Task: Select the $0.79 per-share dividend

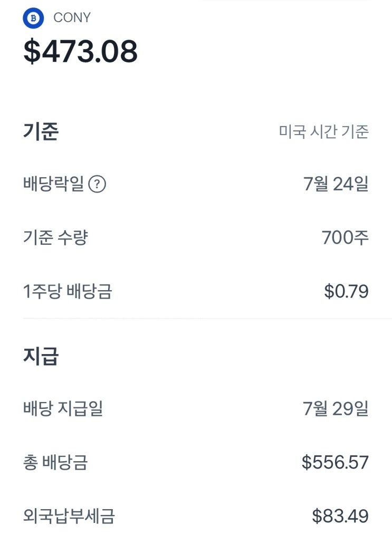Action: click(x=346, y=291)
